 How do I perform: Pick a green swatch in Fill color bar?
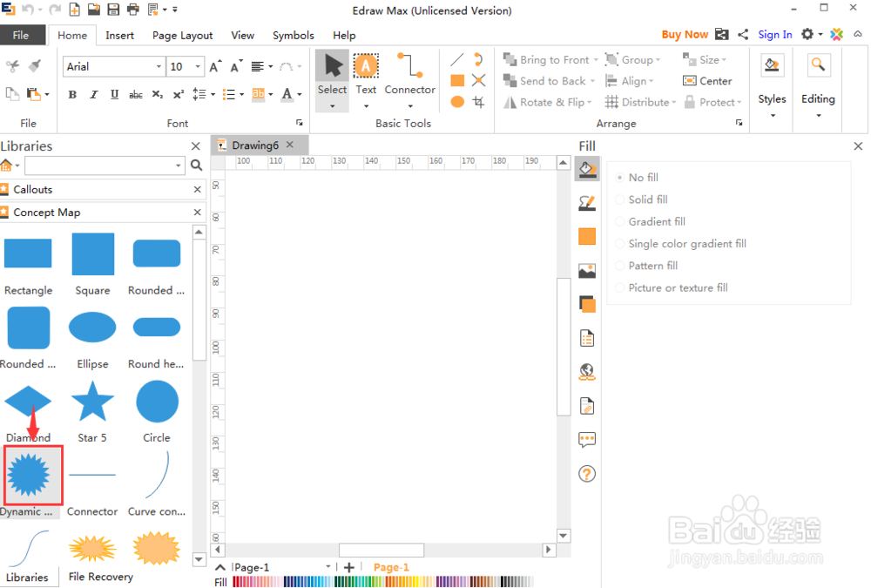[x=350, y=582]
